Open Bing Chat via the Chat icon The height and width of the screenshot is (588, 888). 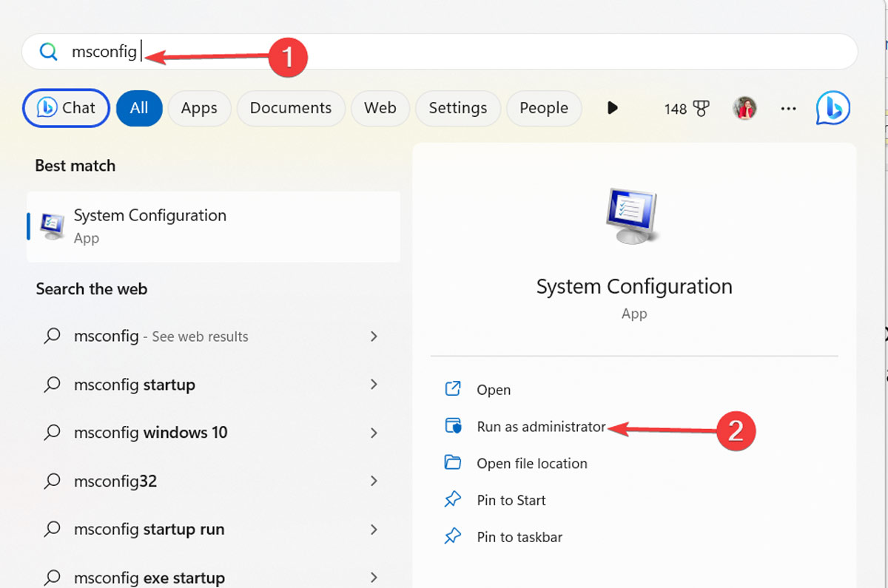point(66,108)
